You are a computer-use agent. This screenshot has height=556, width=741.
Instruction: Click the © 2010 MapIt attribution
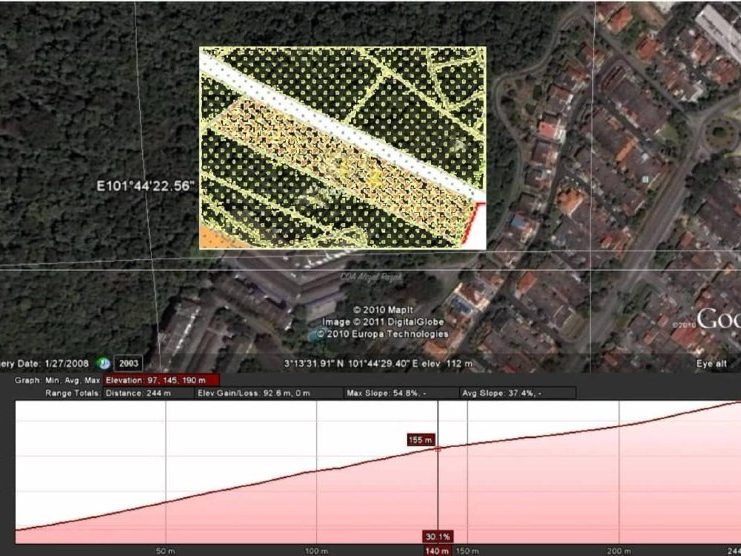coord(383,310)
